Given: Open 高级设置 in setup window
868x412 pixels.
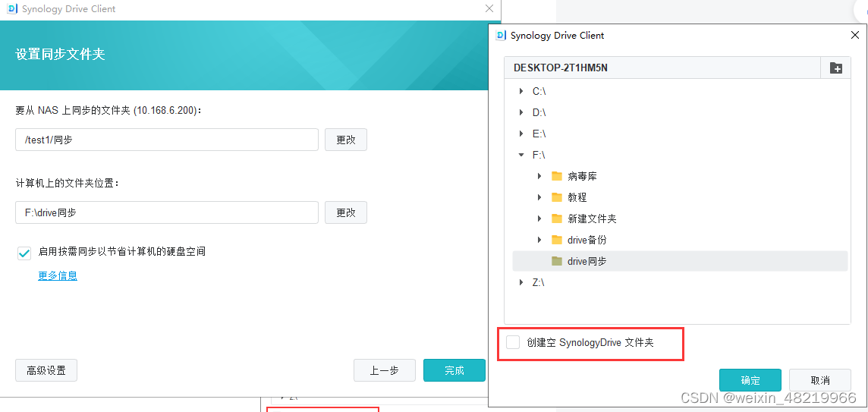Looking at the screenshot, I should (46, 370).
